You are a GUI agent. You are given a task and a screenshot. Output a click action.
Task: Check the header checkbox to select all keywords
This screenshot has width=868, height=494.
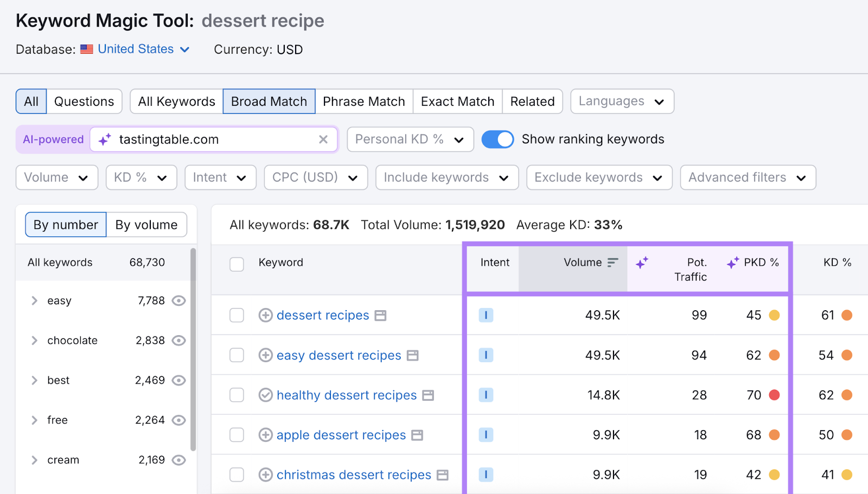pyautogui.click(x=237, y=264)
